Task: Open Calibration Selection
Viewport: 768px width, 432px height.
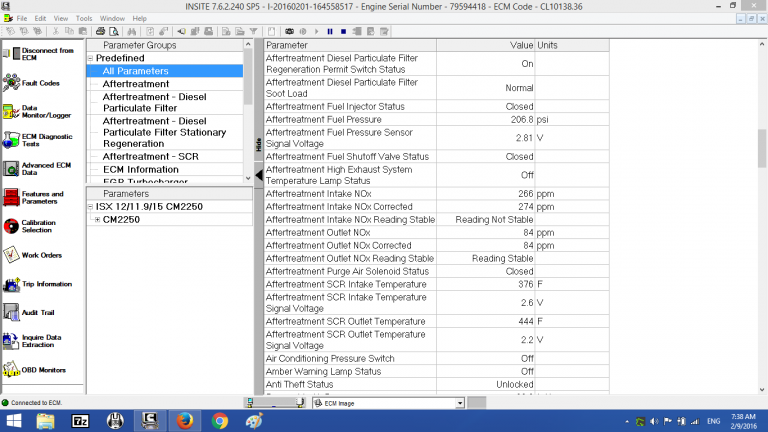Action: click(29, 226)
